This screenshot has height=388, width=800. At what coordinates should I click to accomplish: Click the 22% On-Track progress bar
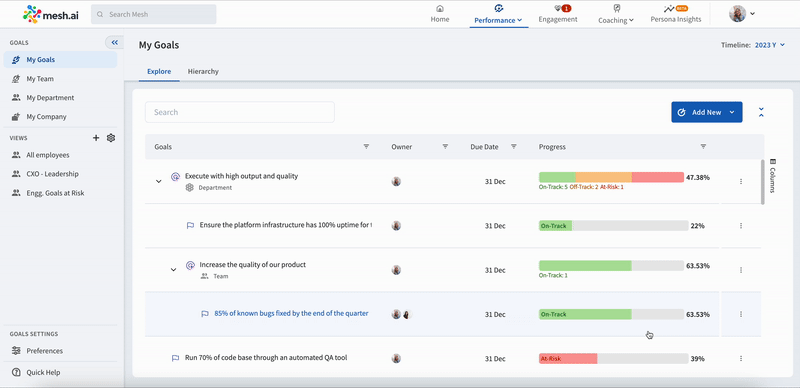pyautogui.click(x=613, y=226)
